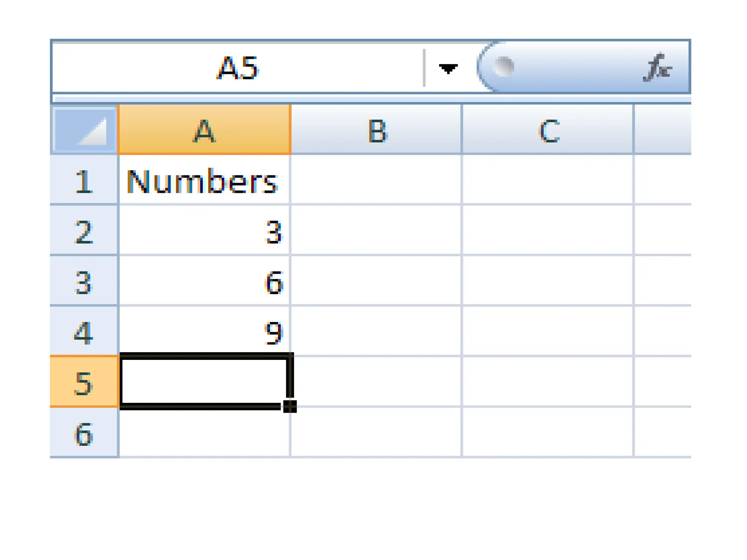Click the cell containing Numbers
This screenshot has width=747, height=560.
[x=204, y=180]
